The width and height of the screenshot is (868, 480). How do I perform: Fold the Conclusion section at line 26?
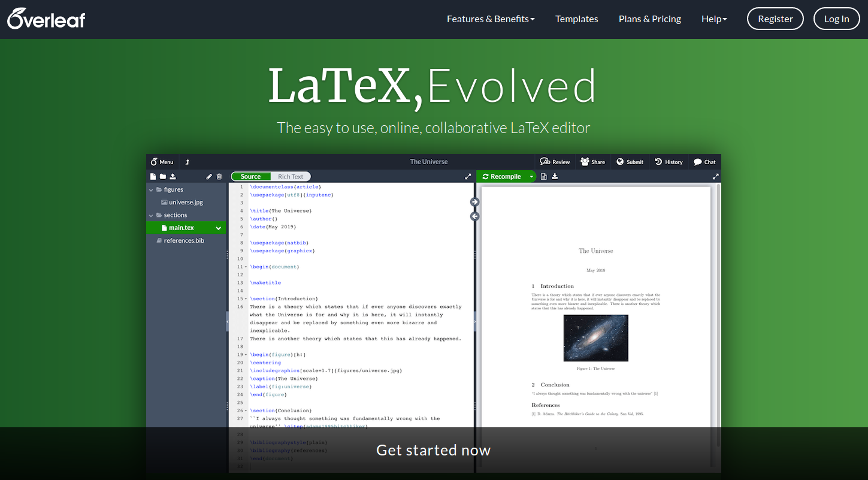[246, 410]
